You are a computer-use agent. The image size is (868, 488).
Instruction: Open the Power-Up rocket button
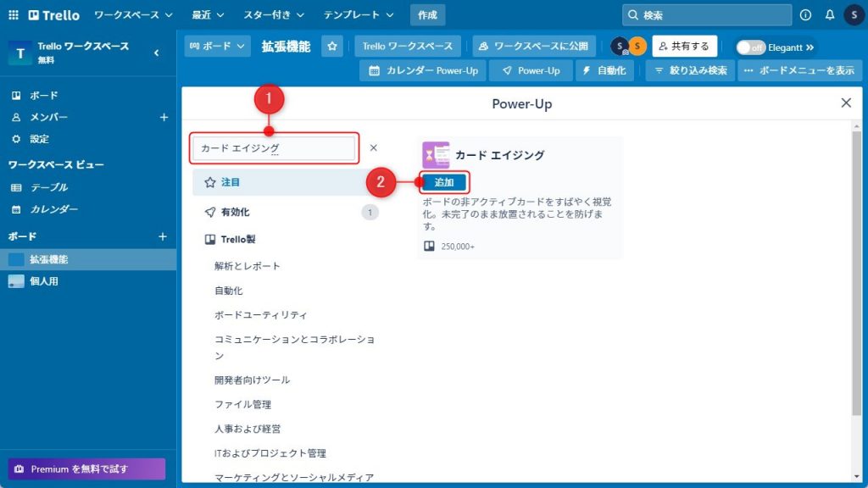tap(531, 71)
